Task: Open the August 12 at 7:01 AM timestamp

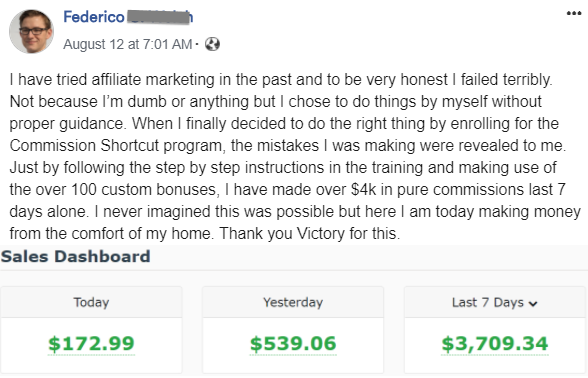Action: [x=128, y=44]
